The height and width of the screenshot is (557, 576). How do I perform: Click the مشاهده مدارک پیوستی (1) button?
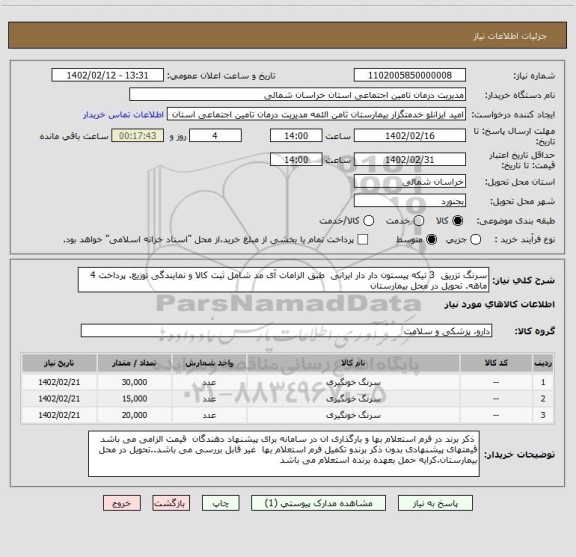(318, 503)
